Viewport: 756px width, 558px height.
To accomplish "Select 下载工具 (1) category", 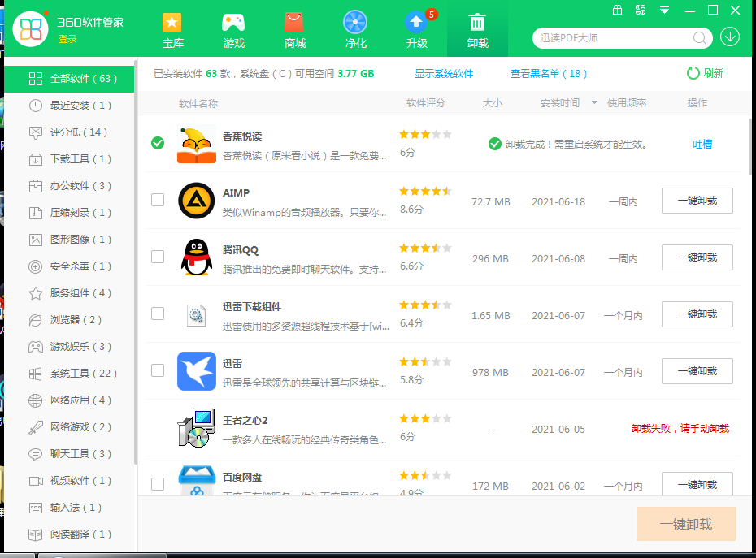I will [69, 159].
